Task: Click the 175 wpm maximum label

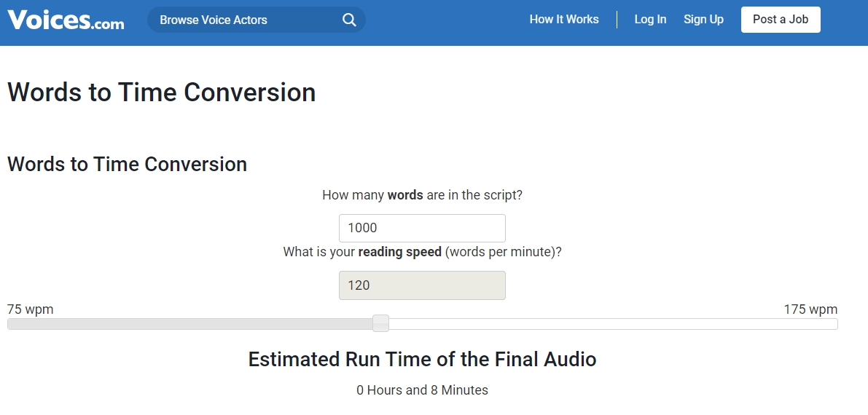Action: pyautogui.click(x=810, y=309)
